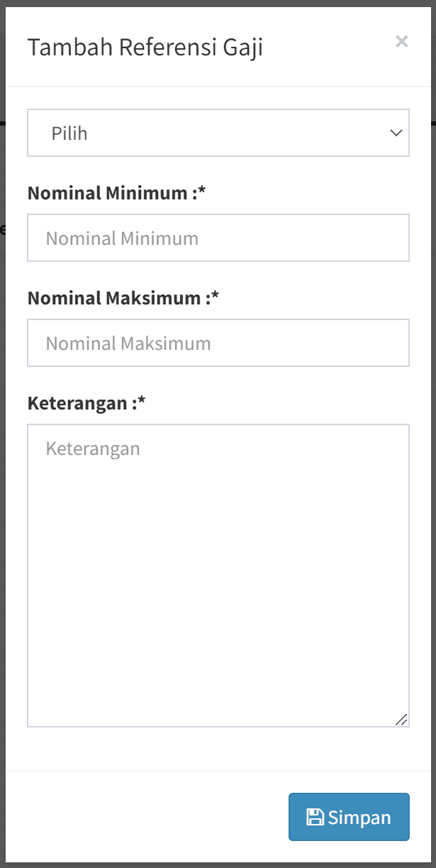Viewport: 436px width, 868px height.
Task: Click into the Nominal Maksimum field
Action: (x=218, y=343)
